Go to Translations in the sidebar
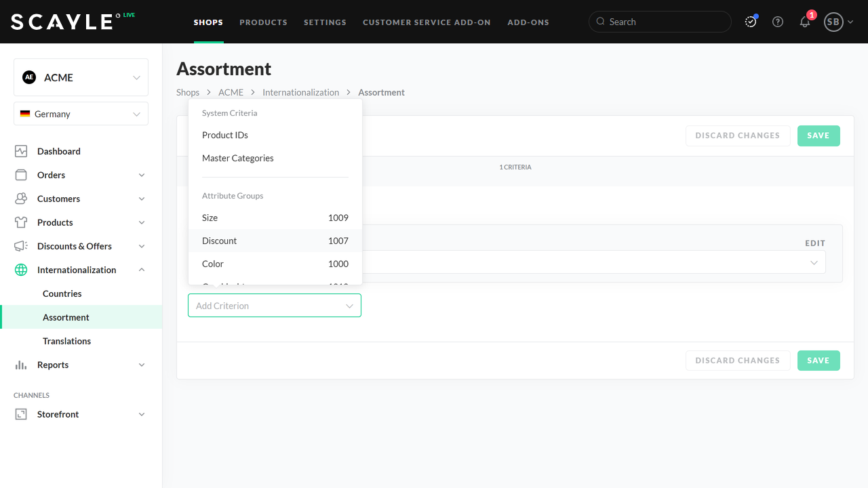Viewport: 868px width, 488px height. click(x=66, y=341)
